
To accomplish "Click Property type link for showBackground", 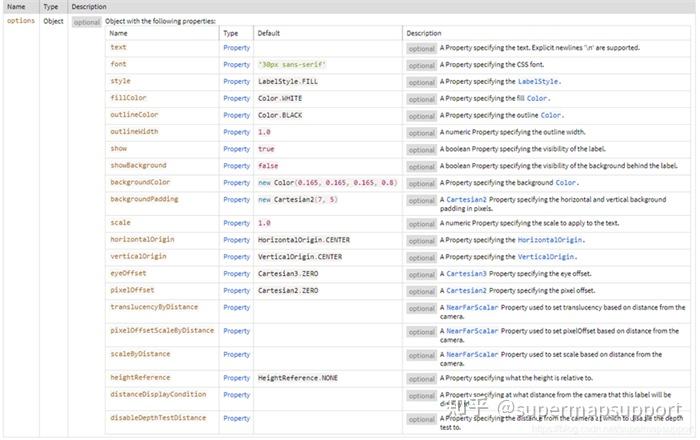I will coord(236,166).
